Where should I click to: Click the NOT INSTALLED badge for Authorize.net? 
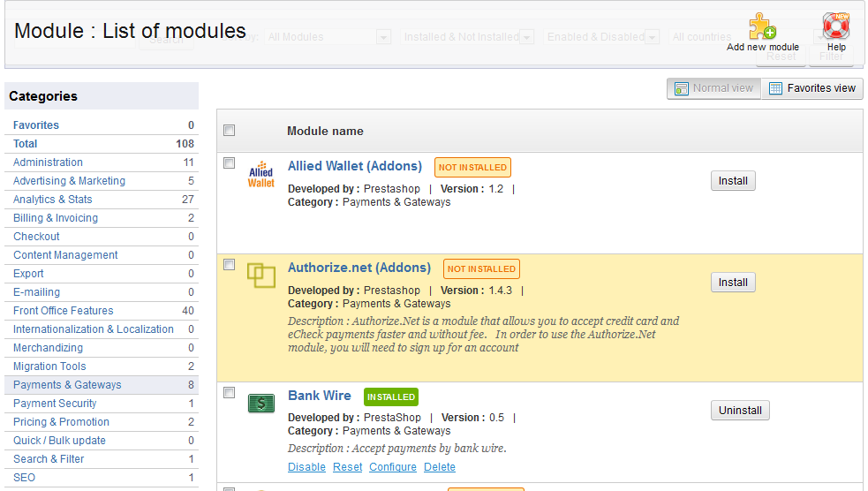point(481,269)
